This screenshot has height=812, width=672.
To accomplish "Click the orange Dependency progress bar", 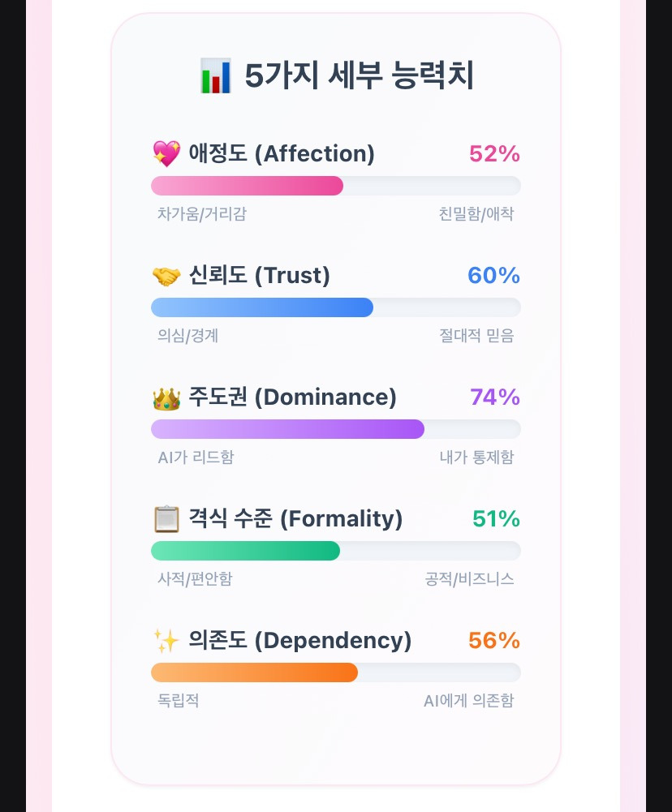I will click(254, 672).
